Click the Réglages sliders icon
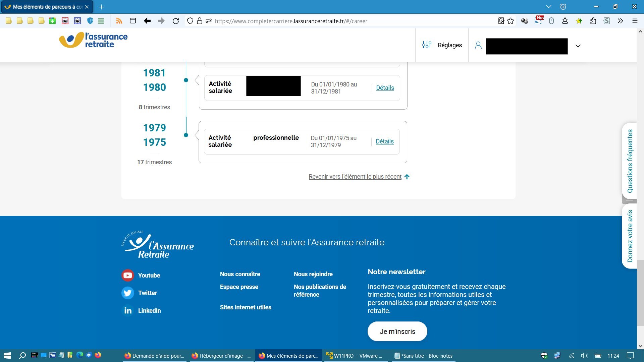This screenshot has height=362, width=644. click(x=427, y=45)
